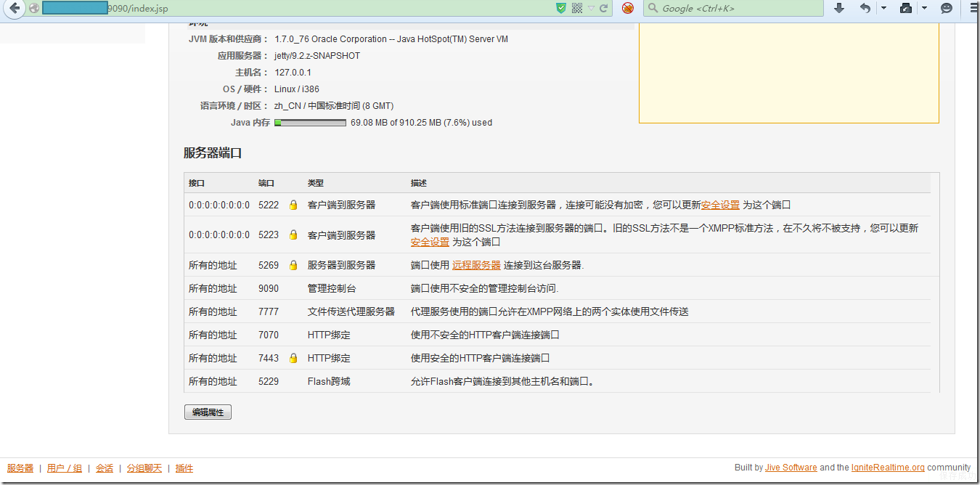Viewport: 980px width, 485px height.
Task: Reload the page with the refresh icon
Action: (x=603, y=8)
